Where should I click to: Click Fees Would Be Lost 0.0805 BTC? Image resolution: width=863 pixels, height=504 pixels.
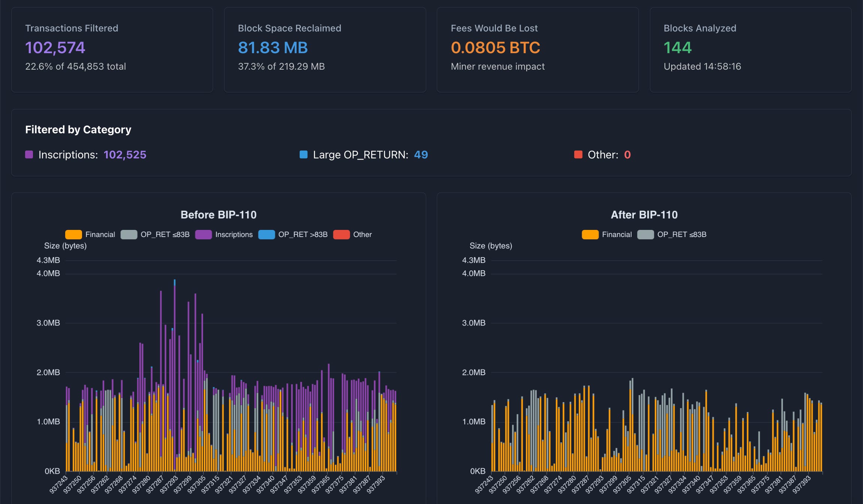[495, 48]
